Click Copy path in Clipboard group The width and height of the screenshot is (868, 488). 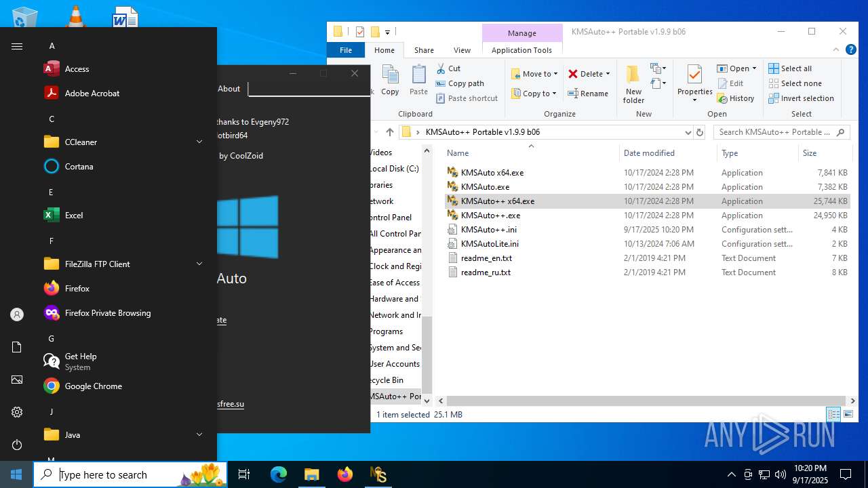(x=460, y=83)
